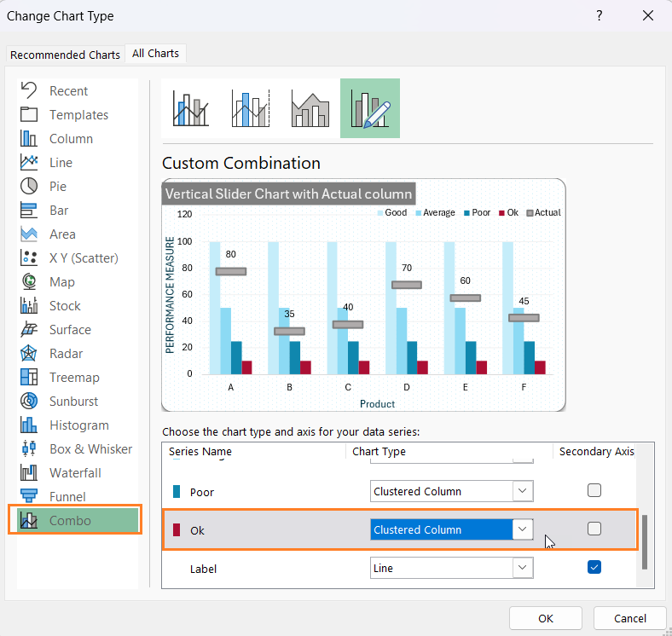Click the Custom Combination heading
This screenshot has height=636, width=672.
241,163
